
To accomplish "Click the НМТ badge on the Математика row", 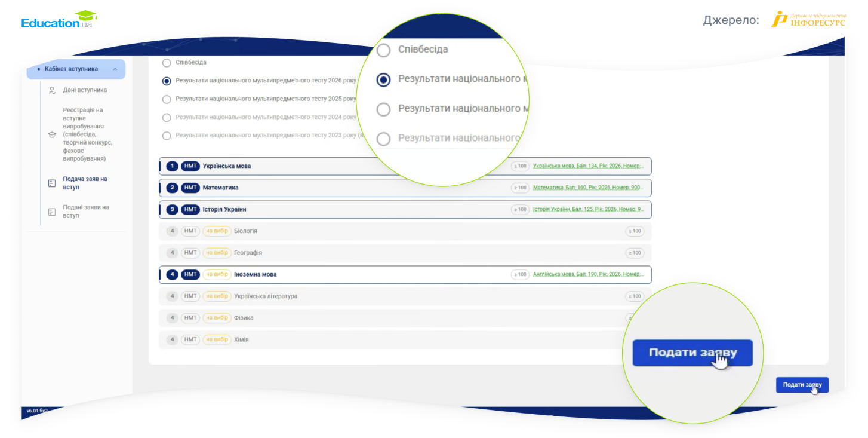I will tap(190, 188).
